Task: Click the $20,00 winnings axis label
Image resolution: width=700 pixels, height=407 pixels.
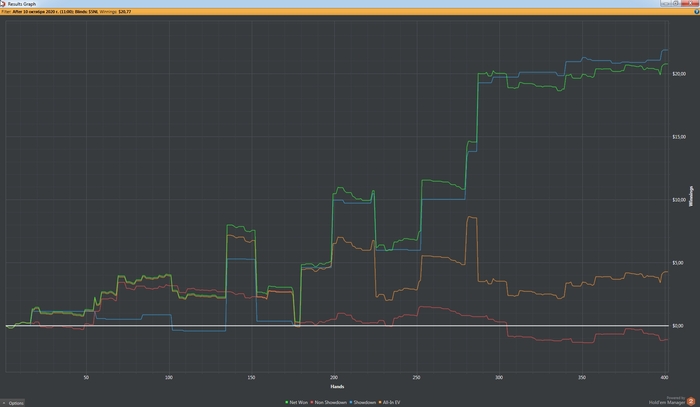Action: click(x=679, y=74)
